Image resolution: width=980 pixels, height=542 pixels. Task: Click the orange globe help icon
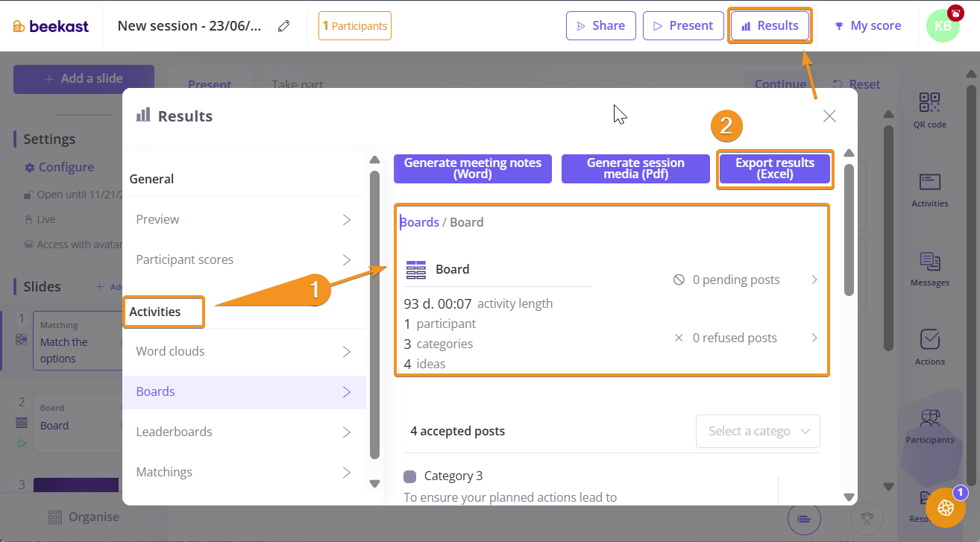(946, 508)
